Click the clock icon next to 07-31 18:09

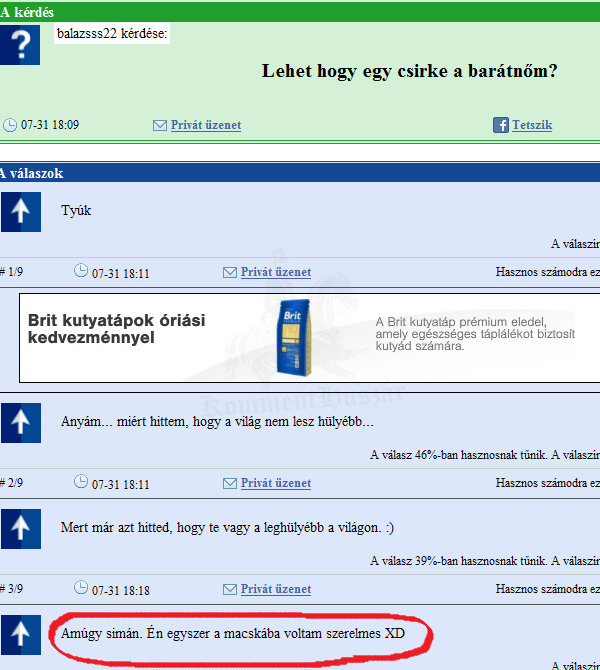(x=10, y=125)
